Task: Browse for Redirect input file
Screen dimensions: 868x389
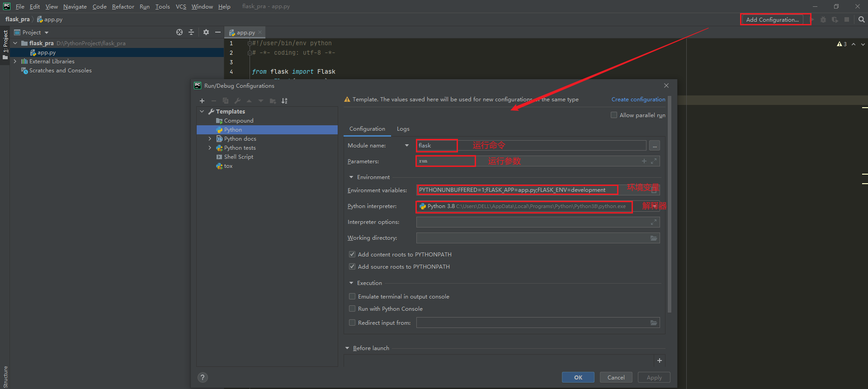Action: coord(654,323)
